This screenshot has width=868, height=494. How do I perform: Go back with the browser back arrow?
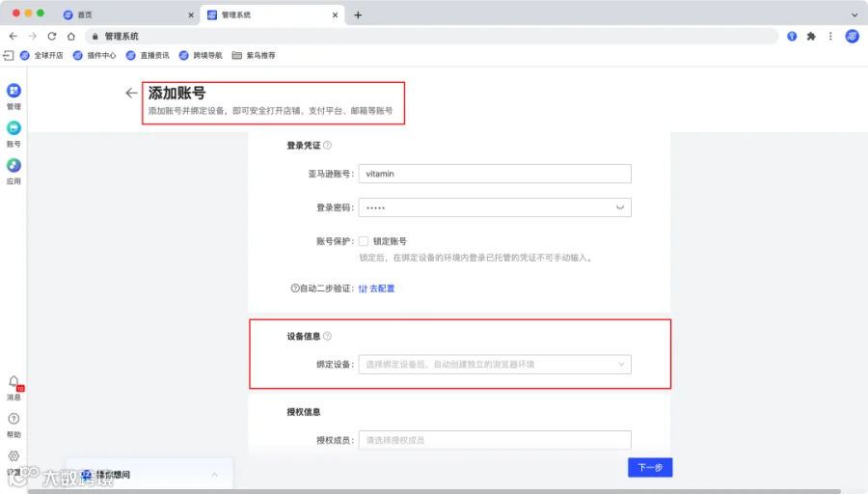(14, 36)
